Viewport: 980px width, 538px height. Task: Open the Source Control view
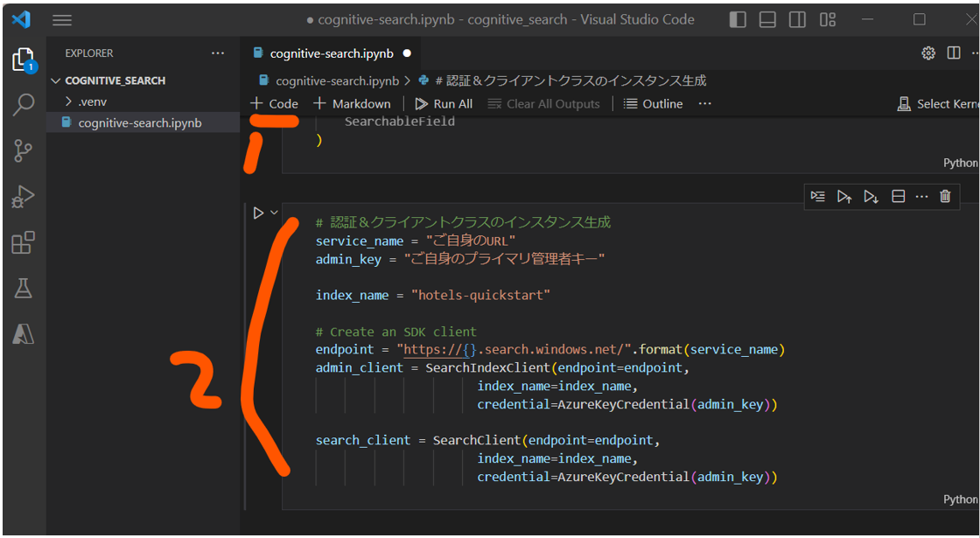pos(24,150)
